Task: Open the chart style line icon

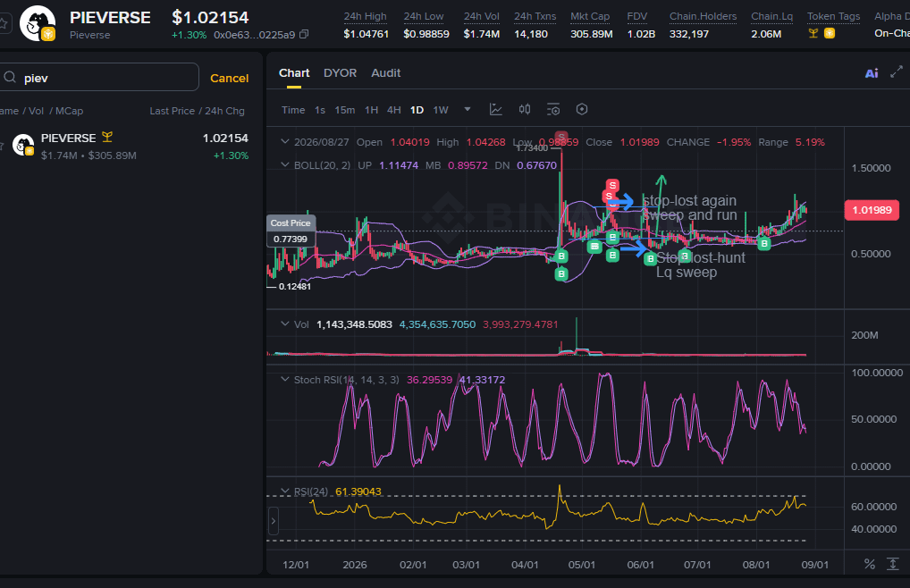Action: (x=495, y=110)
